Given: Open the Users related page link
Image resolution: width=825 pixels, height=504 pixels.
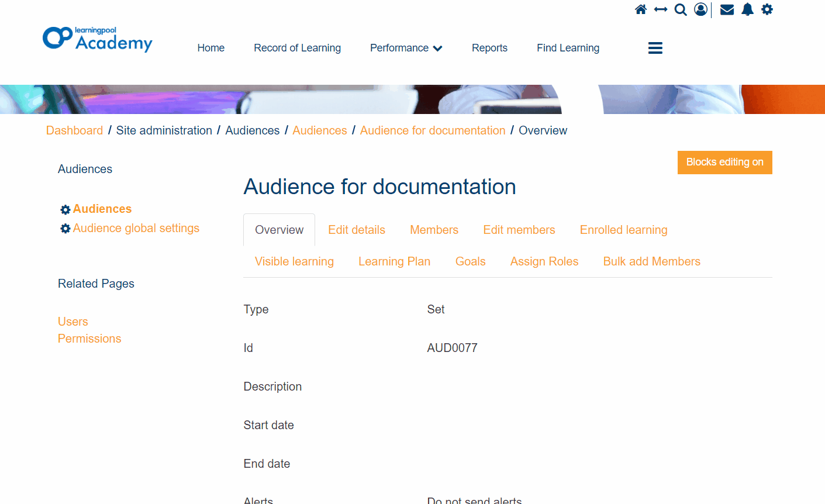Looking at the screenshot, I should click(73, 322).
